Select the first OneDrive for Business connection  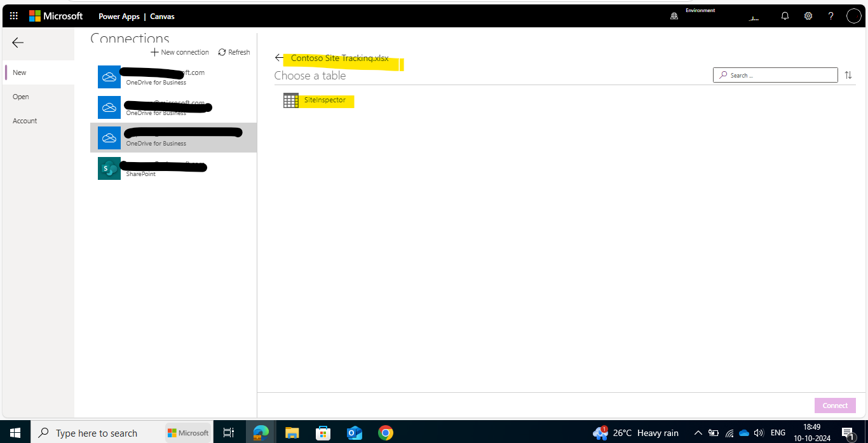[x=173, y=77]
